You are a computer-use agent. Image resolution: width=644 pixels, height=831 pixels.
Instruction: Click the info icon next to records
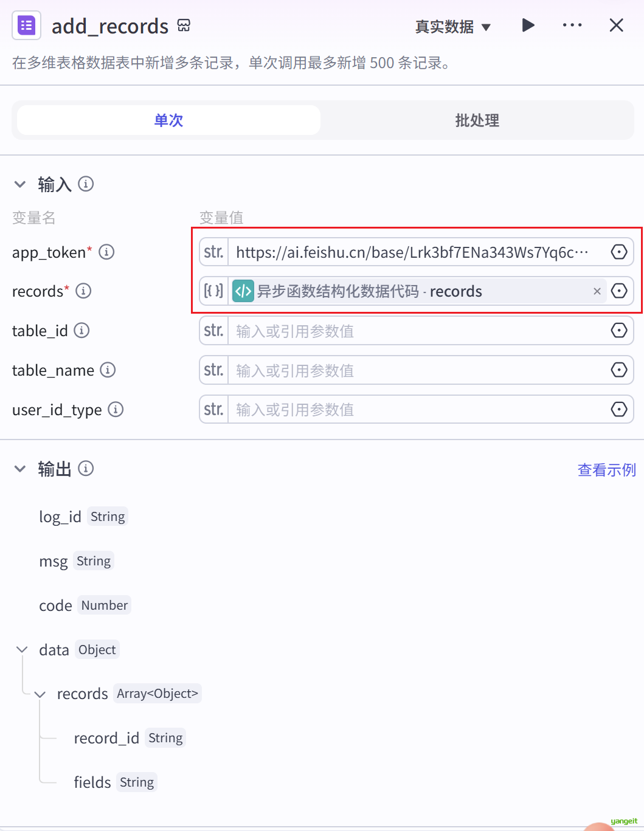(x=83, y=291)
